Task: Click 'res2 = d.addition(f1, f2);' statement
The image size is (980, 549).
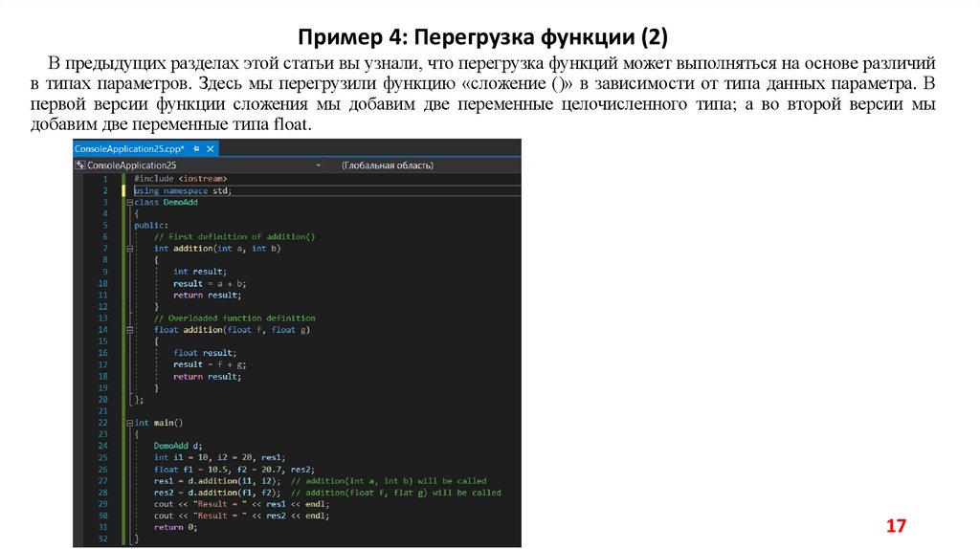Action: (x=217, y=493)
